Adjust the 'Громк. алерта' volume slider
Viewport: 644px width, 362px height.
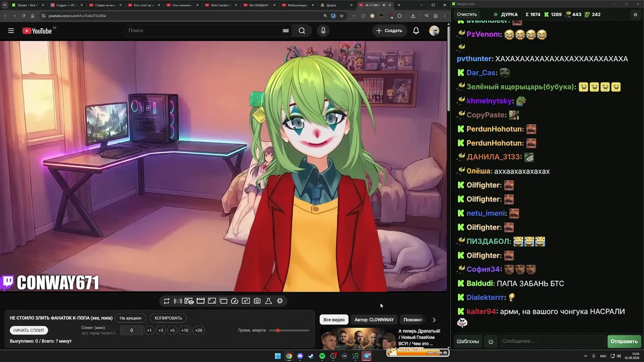289,330
